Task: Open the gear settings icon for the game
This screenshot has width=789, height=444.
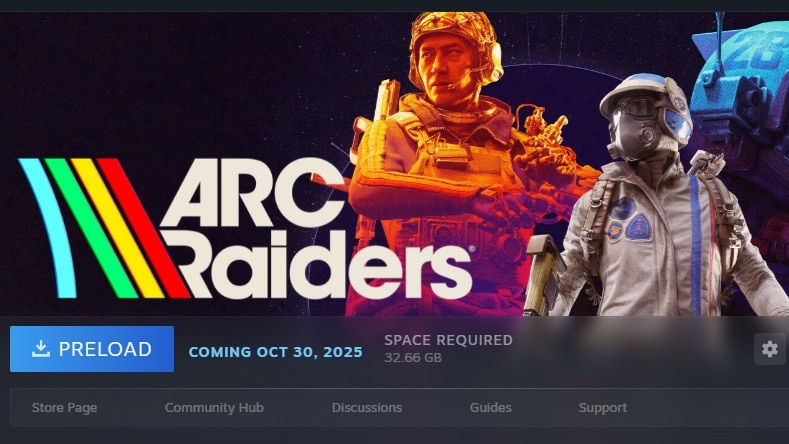Action: (769, 349)
